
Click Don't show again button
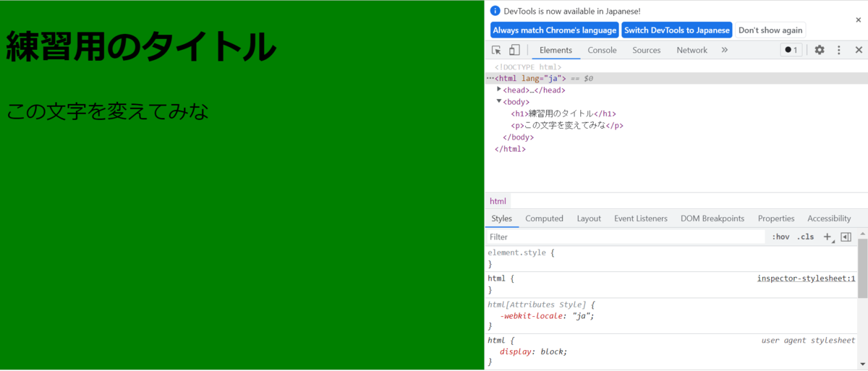click(x=770, y=30)
